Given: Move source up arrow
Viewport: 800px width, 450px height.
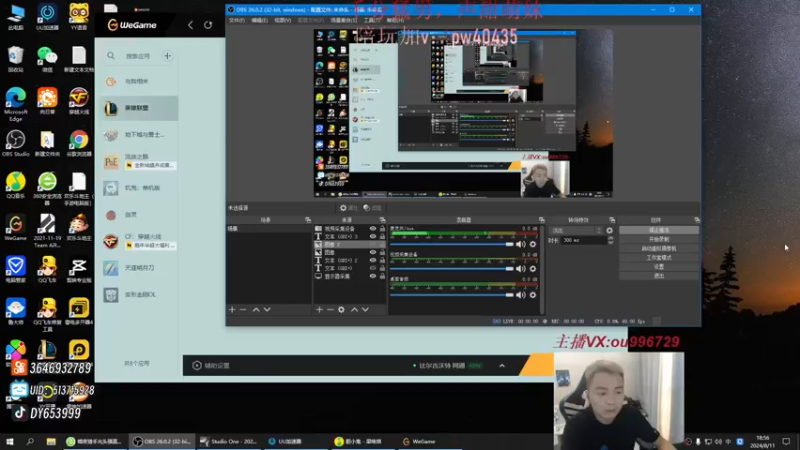Looking at the screenshot, I should click(x=355, y=309).
